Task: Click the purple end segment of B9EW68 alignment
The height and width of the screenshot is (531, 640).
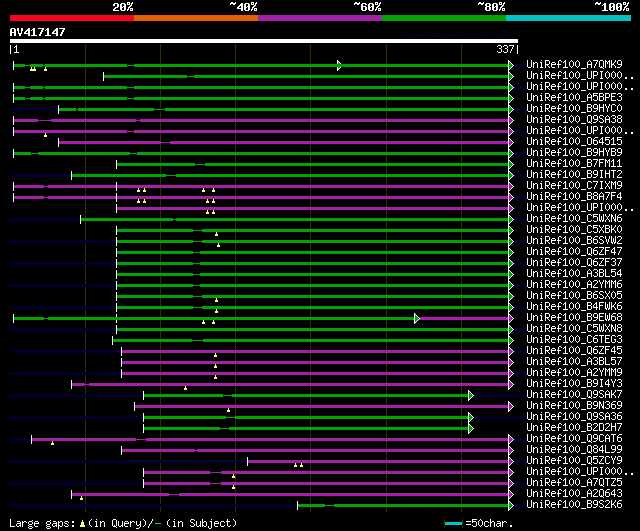Action: pyautogui.click(x=464, y=318)
